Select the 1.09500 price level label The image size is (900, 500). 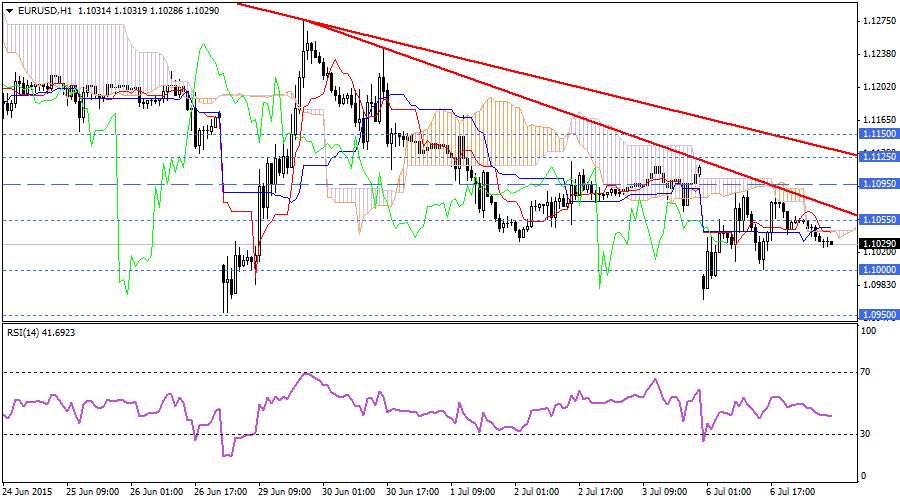coord(877,314)
